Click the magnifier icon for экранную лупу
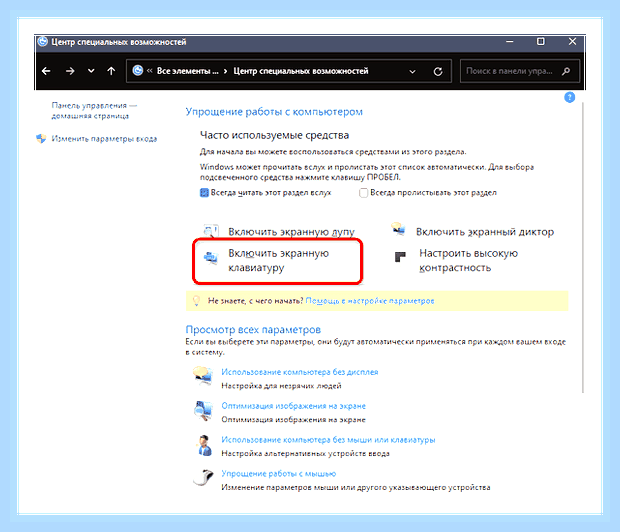The height and width of the screenshot is (532, 620). (x=211, y=231)
